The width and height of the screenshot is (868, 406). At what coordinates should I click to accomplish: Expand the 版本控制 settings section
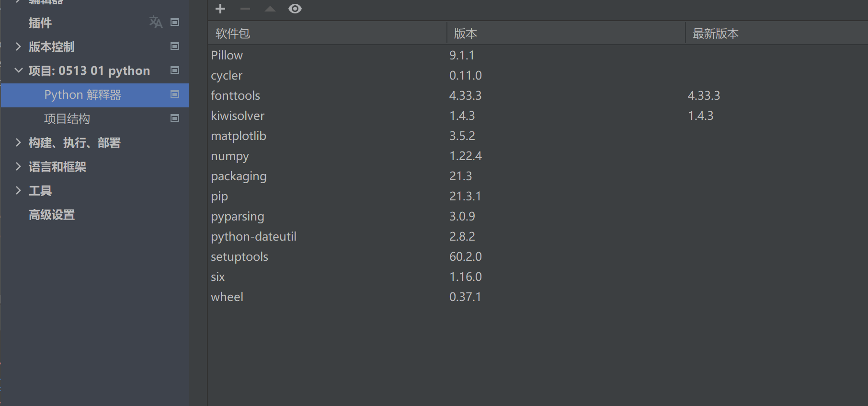[x=18, y=46]
